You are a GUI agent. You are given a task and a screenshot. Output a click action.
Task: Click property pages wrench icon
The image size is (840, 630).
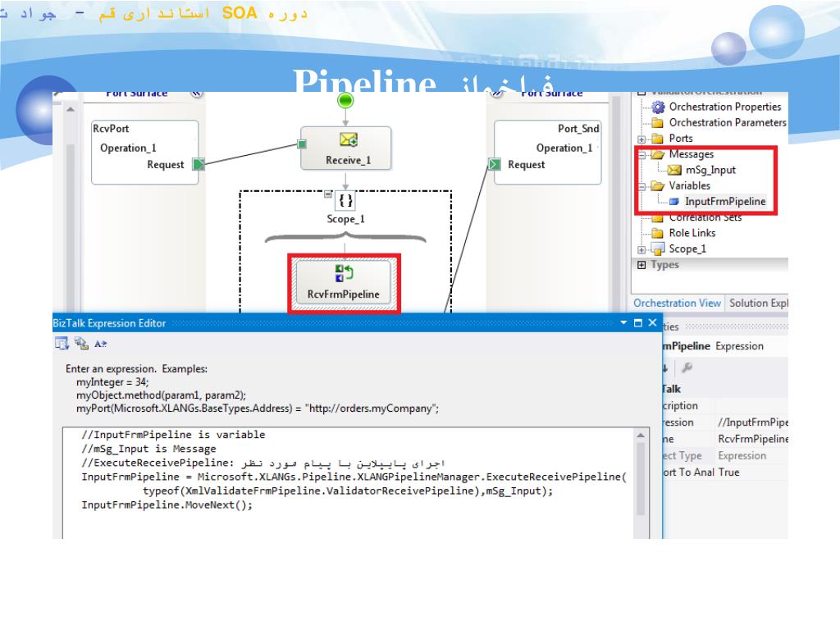coord(687,367)
